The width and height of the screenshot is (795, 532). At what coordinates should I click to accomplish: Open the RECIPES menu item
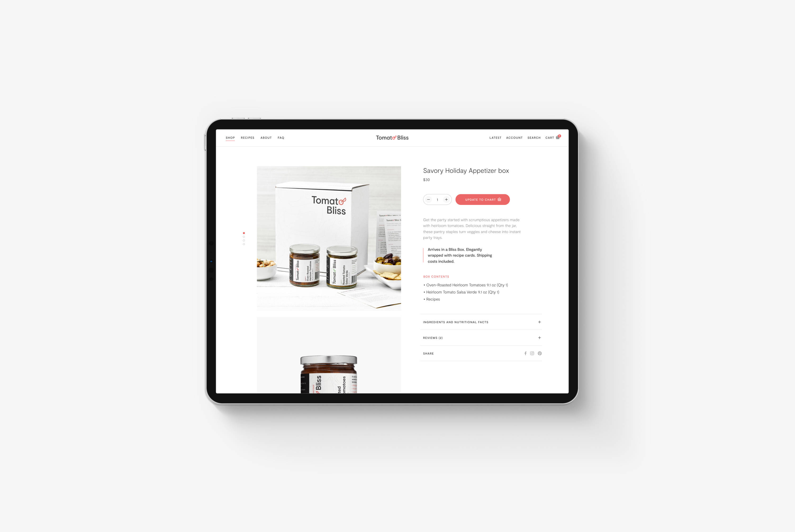pos(248,137)
